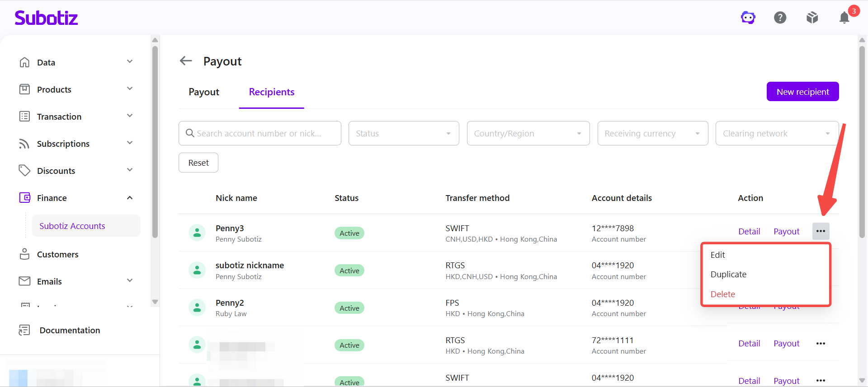Image resolution: width=868 pixels, height=387 pixels.
Task: Open Detail for the last SWIFT row
Action: pyautogui.click(x=749, y=381)
